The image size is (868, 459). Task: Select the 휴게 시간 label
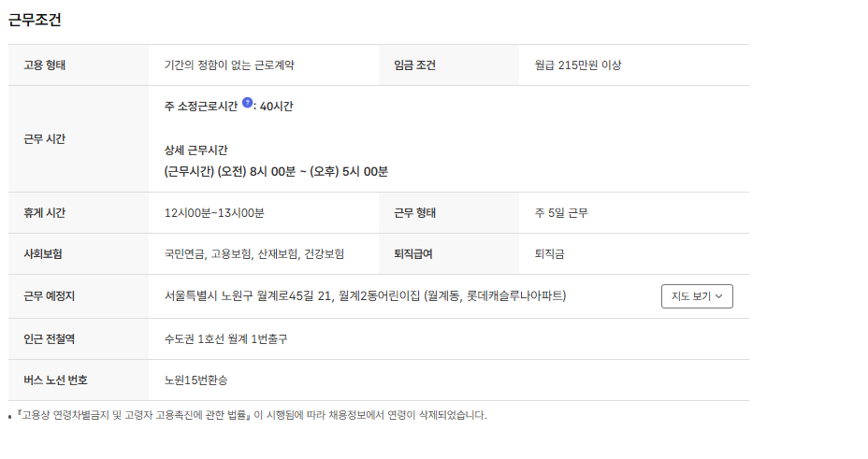[x=45, y=213]
